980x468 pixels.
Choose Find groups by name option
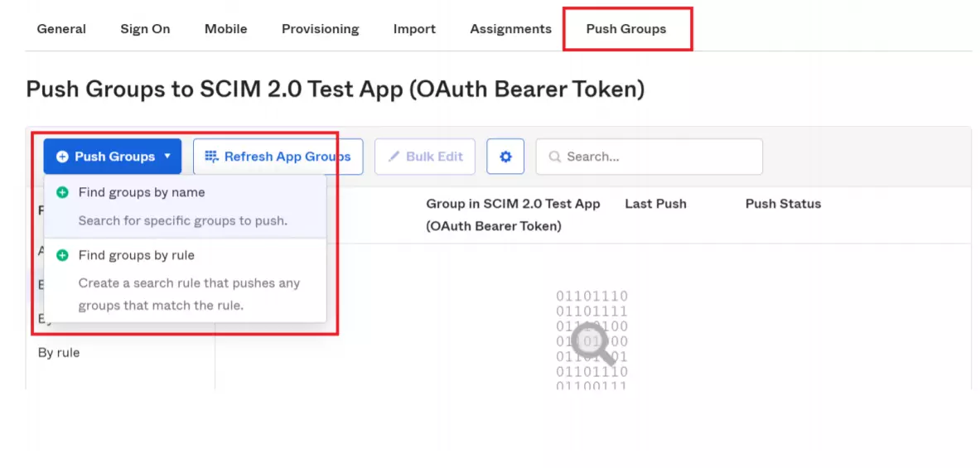pos(185,206)
